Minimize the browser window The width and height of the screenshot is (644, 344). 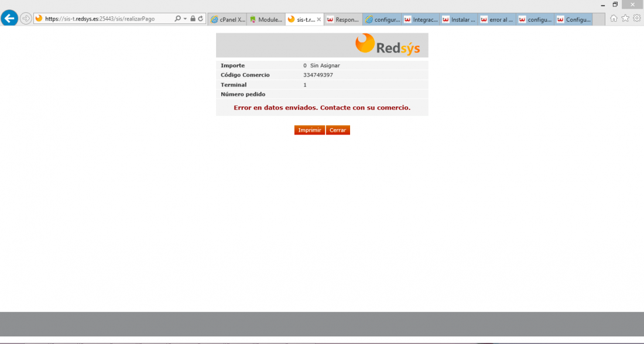pyautogui.click(x=603, y=5)
